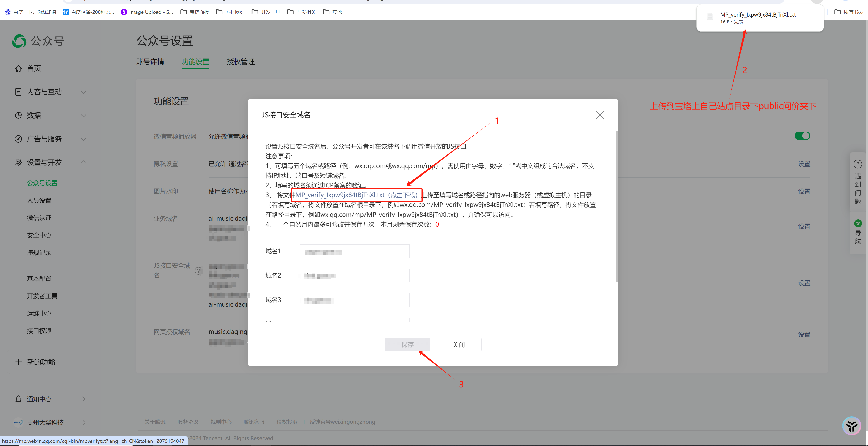Collapse 设置与开发 menu chevron

coord(84,162)
